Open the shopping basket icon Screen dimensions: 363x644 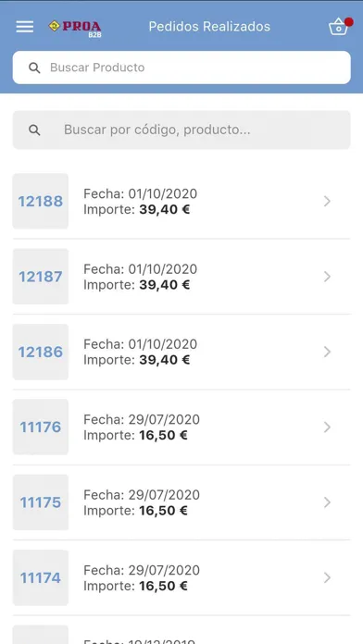340,27
